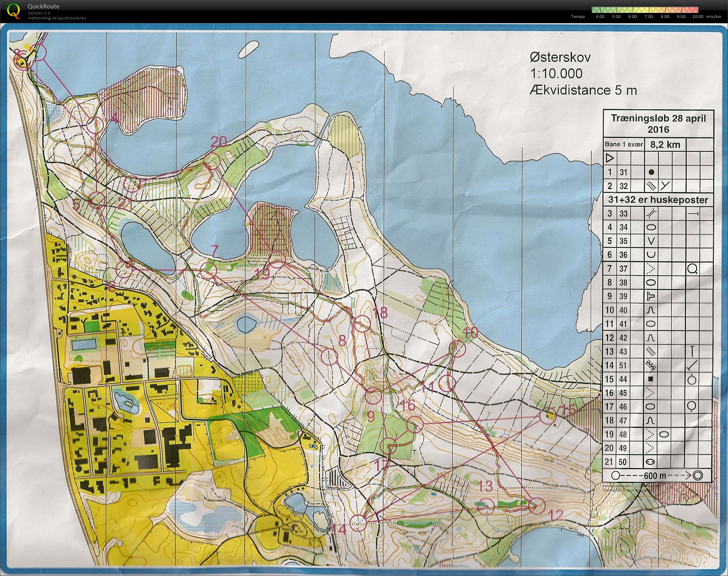Click the ellipse symbol in row 21 code 50
The height and width of the screenshot is (576, 728).
(x=651, y=462)
